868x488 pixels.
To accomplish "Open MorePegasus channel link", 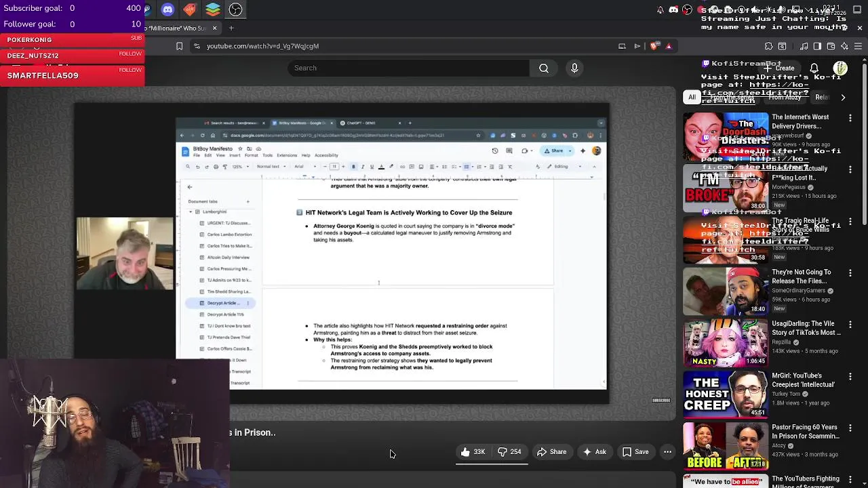I will tap(789, 187).
